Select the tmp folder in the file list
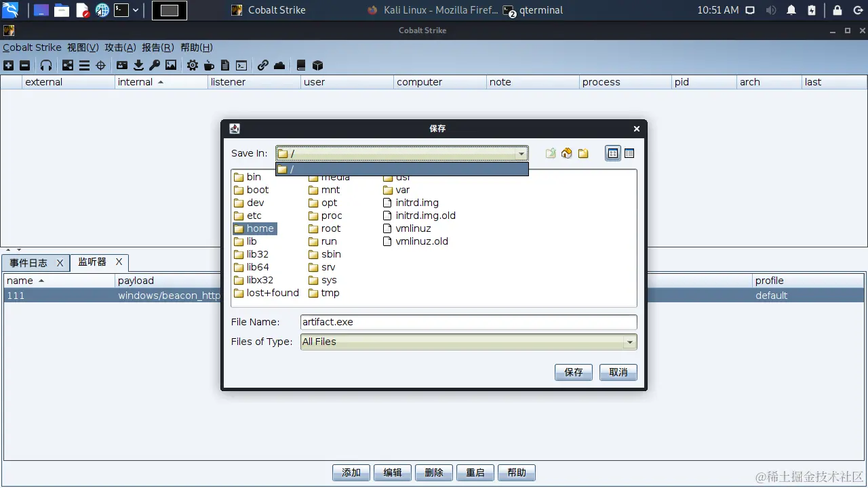 [x=324, y=293]
